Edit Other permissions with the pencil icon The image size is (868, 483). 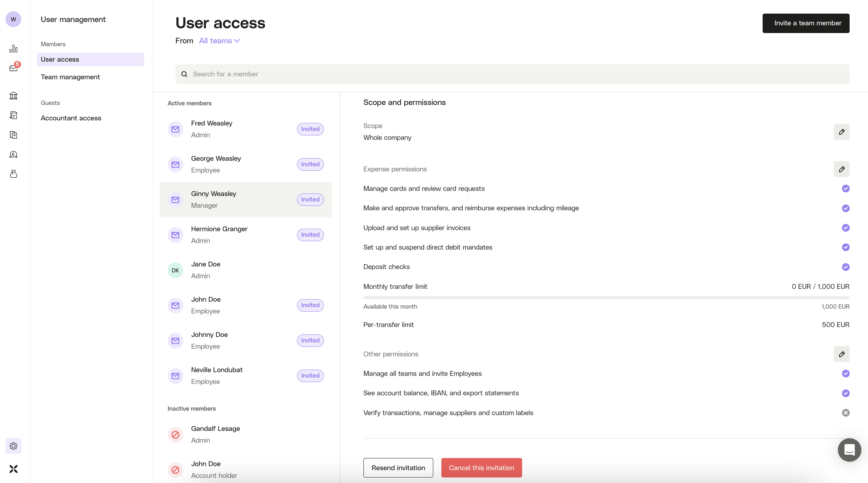click(842, 354)
